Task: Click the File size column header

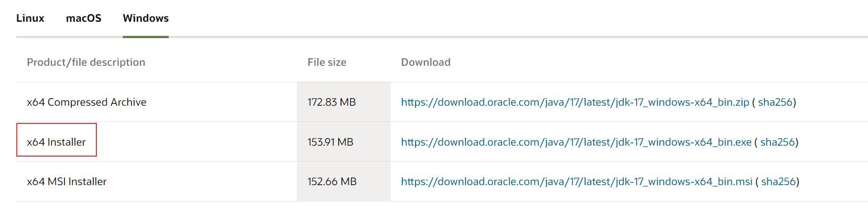Action: coord(327,62)
